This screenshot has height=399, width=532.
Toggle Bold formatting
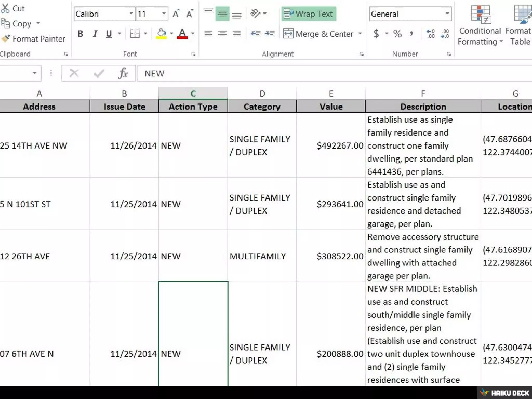(81, 34)
